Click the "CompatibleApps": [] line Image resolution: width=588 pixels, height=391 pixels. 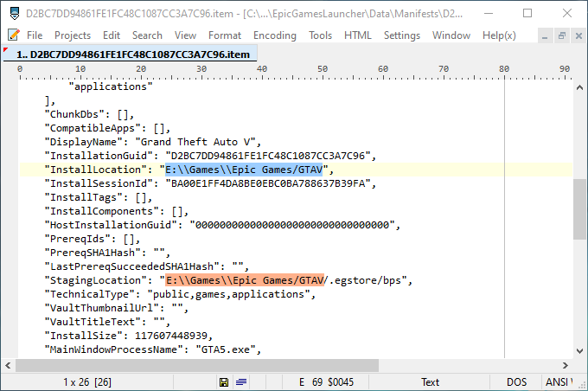tap(107, 128)
